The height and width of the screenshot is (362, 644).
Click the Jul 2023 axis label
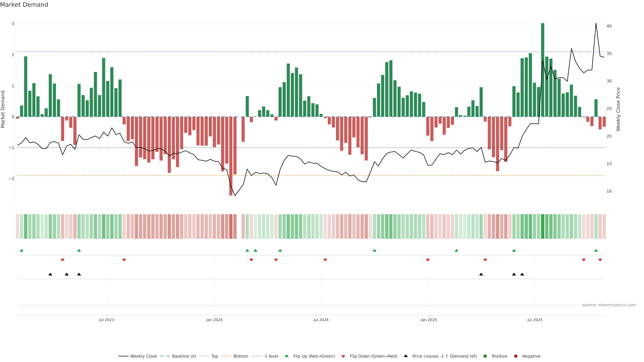tap(106, 320)
